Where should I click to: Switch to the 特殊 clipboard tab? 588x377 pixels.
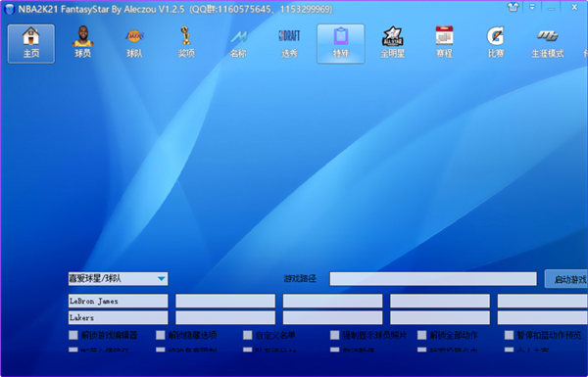click(341, 44)
